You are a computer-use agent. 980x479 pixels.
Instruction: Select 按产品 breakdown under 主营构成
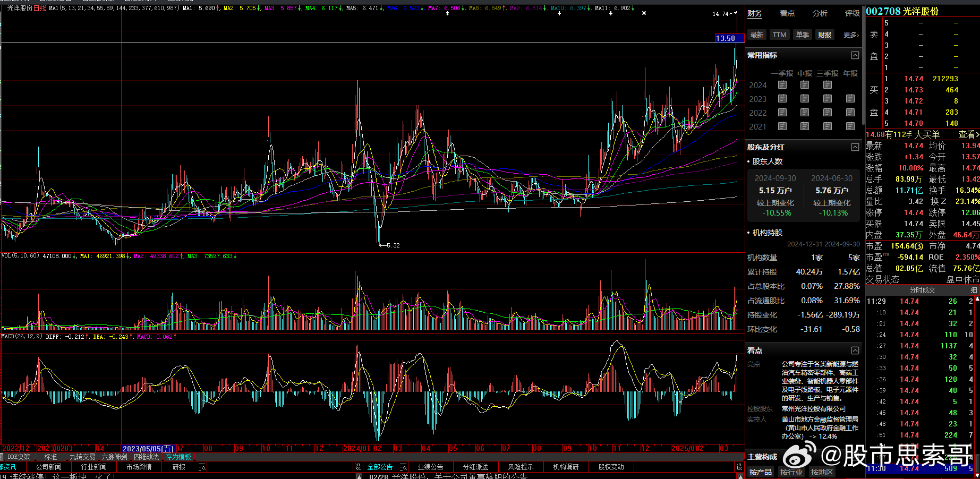[x=761, y=472]
